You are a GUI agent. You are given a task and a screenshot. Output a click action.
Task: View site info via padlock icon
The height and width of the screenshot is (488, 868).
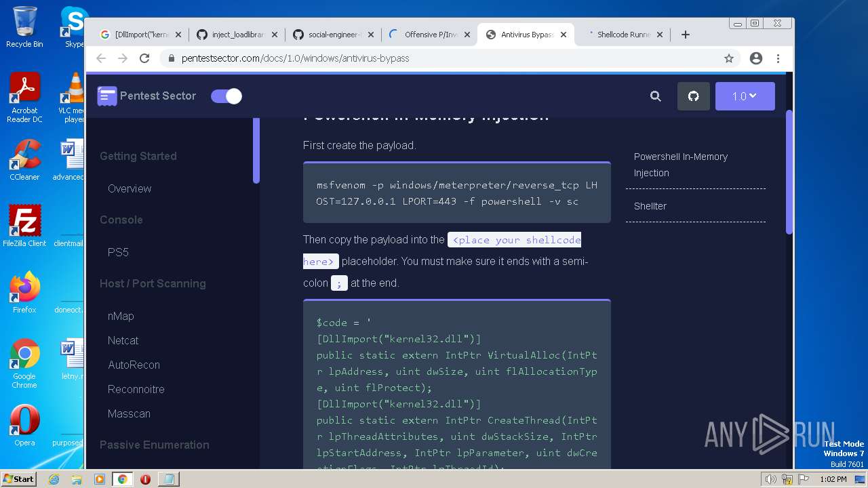click(172, 58)
